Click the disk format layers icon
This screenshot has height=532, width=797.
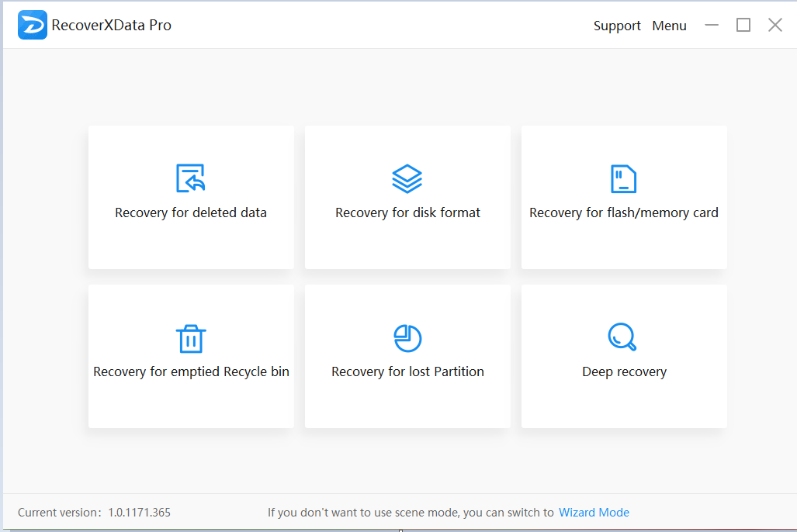point(407,178)
